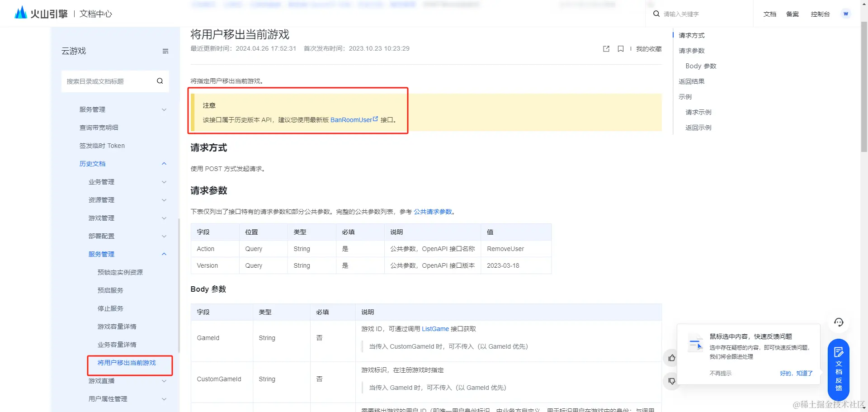Image resolution: width=868 pixels, height=412 pixels.
Task: Click the sidebar collapse icon next to 云游戏
Action: [165, 51]
